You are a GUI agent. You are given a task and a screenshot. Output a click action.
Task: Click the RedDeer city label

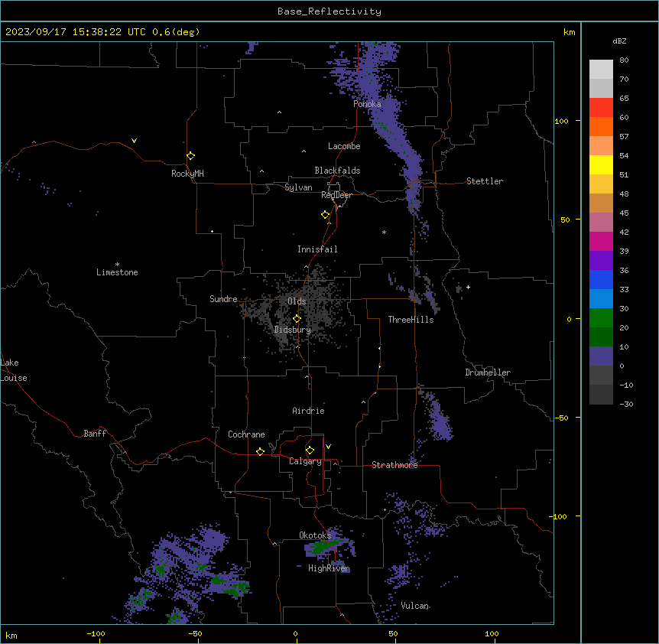336,195
